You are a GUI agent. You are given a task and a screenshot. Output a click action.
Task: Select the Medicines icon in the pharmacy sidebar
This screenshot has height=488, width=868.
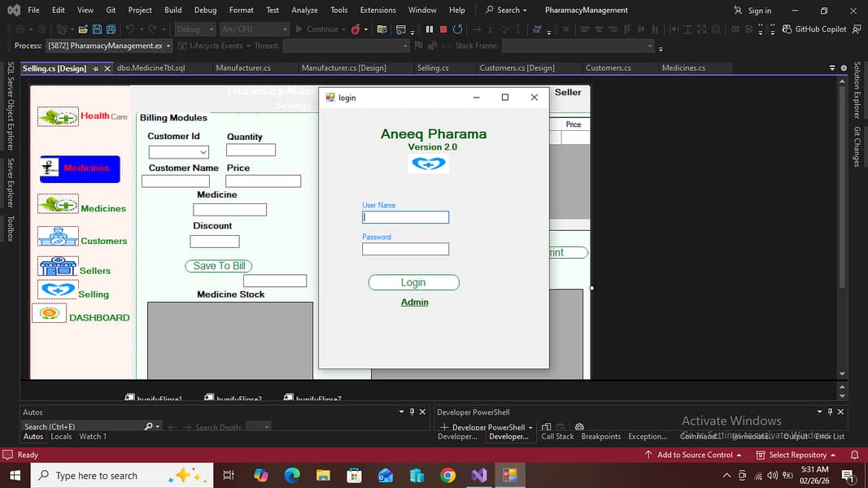point(57,207)
